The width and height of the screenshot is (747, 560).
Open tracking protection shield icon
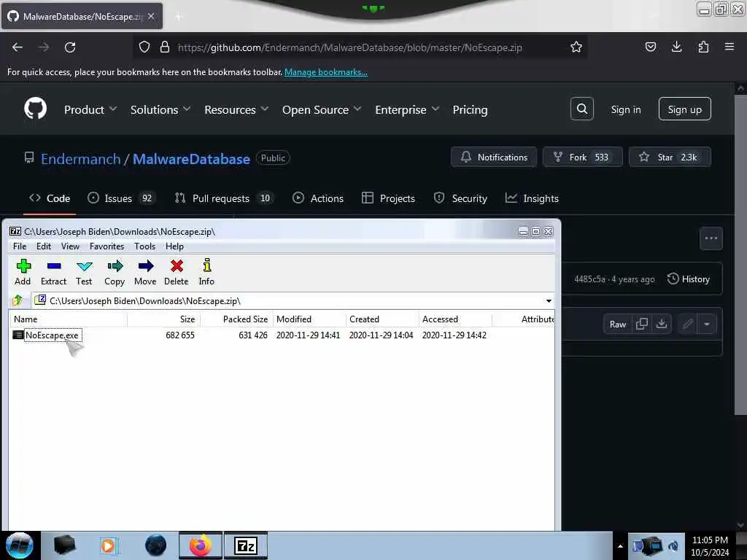(144, 47)
